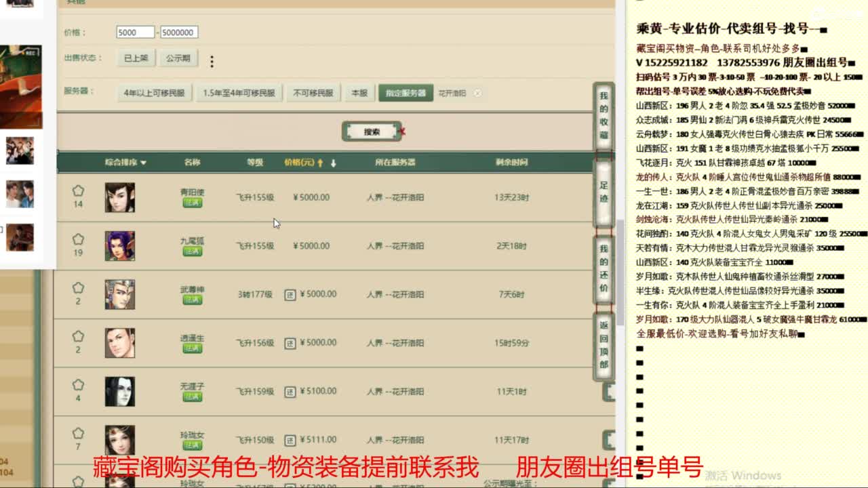Open the 青阳使 listing name link
The image size is (868, 488).
pos(192,192)
